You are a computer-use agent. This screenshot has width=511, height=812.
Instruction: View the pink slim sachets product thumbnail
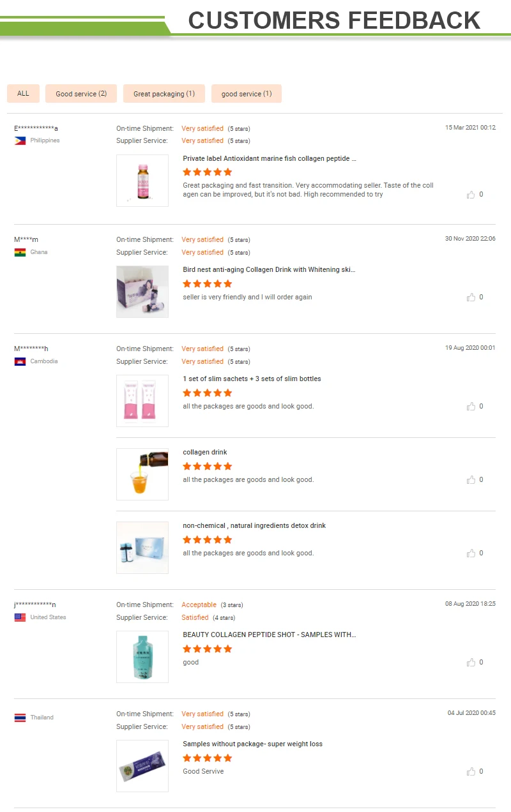click(x=142, y=400)
